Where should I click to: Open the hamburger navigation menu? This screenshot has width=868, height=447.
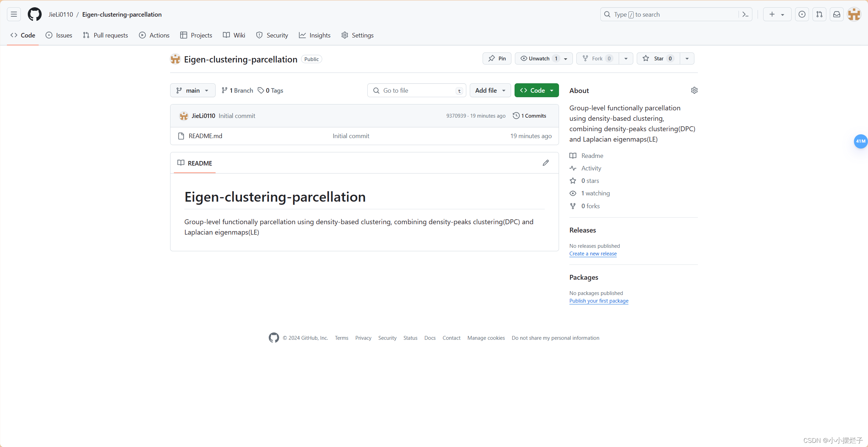14,14
